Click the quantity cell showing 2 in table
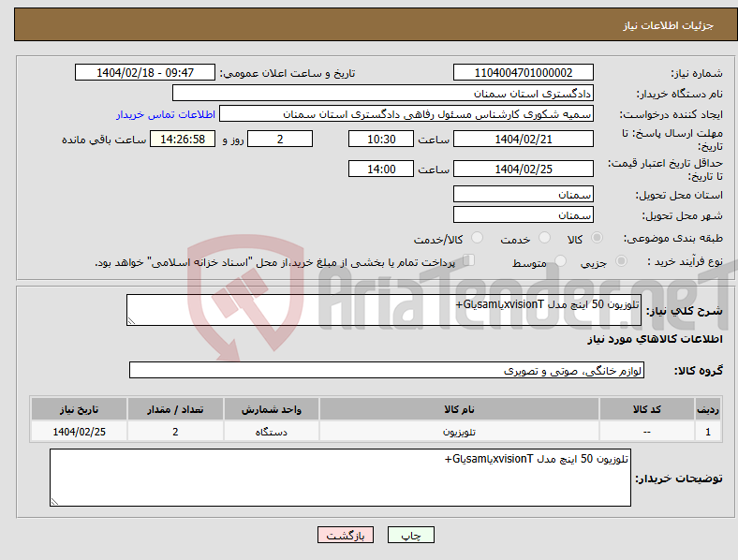738x560 pixels. [175, 432]
